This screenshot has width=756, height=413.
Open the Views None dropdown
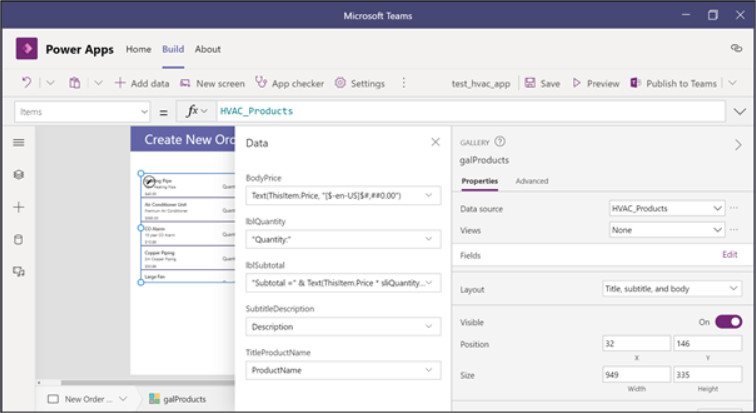pos(667,230)
